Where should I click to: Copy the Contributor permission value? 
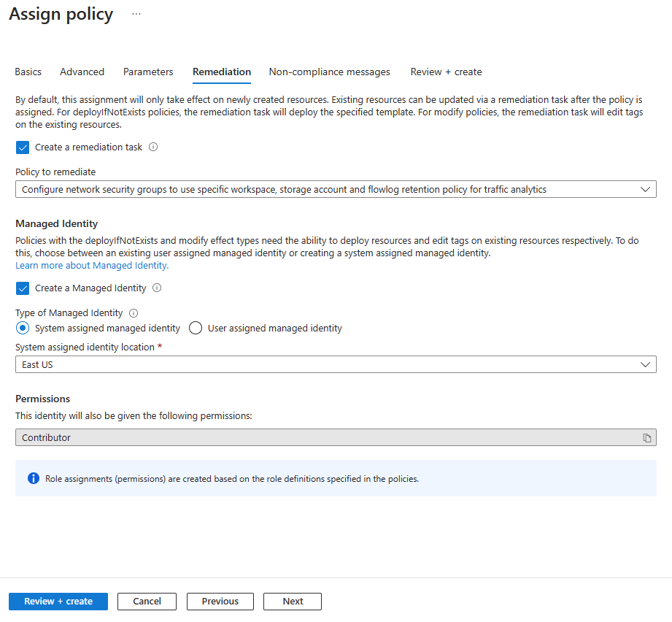point(646,438)
